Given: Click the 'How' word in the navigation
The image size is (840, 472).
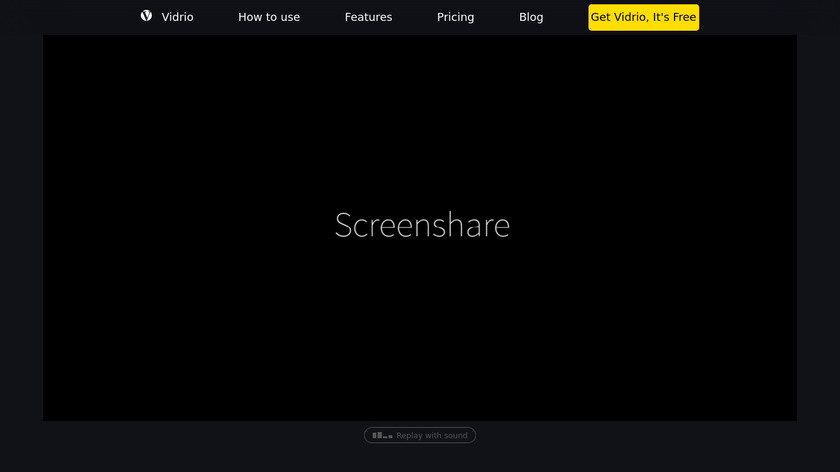Looking at the screenshot, I should pyautogui.click(x=251, y=17).
